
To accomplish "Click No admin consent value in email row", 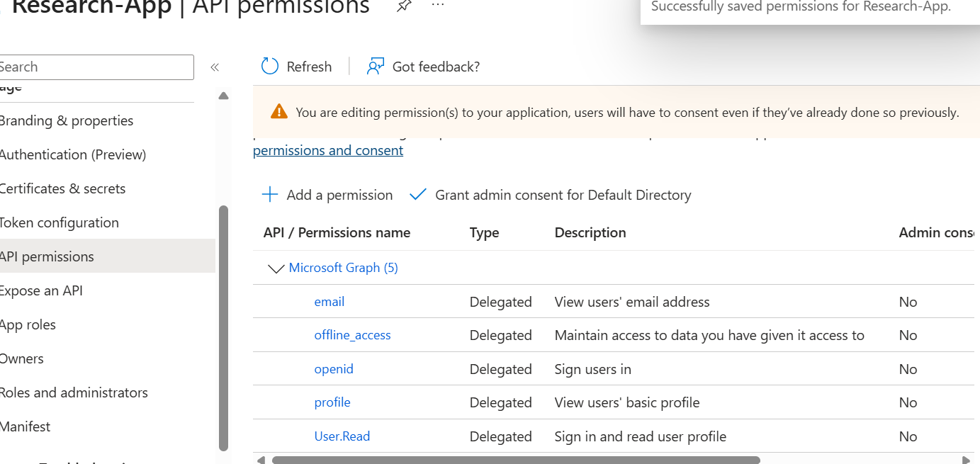I will click(908, 302).
